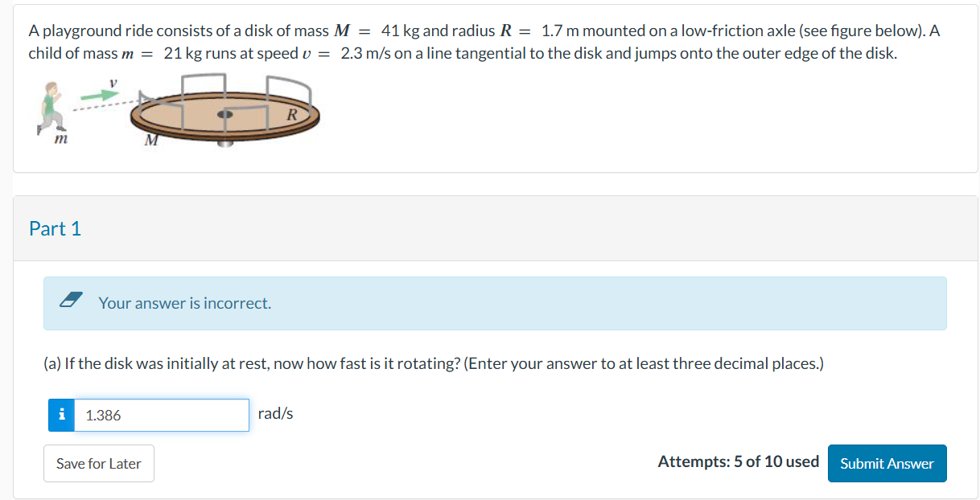
Task: Click inside the rad/s answer box
Action: point(161,415)
